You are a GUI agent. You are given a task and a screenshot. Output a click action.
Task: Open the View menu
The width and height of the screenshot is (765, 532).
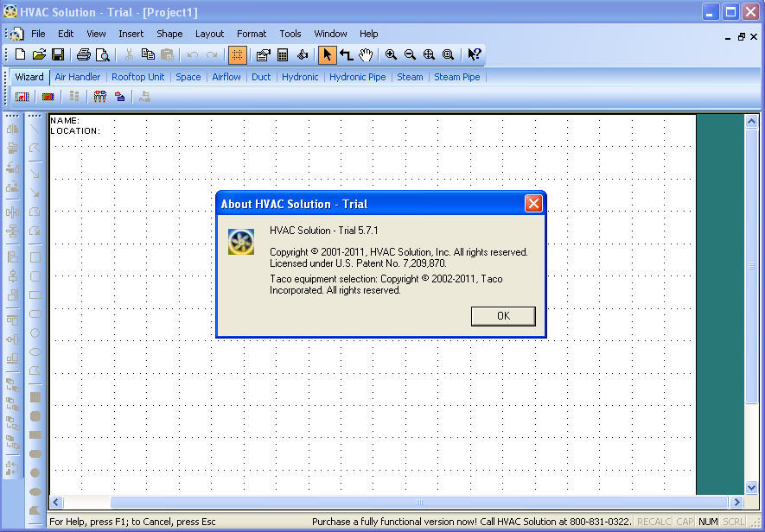[96, 34]
